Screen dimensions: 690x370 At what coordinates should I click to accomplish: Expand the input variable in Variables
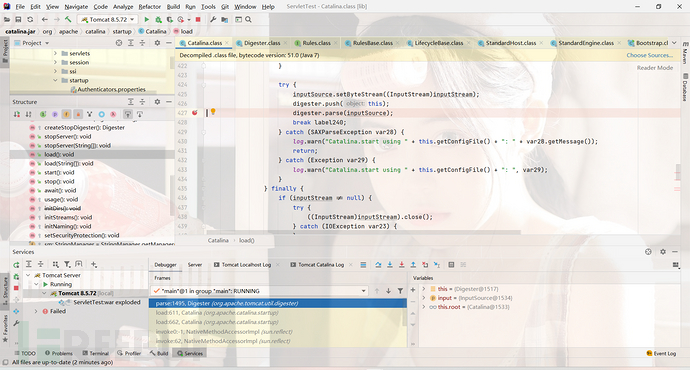click(x=424, y=298)
